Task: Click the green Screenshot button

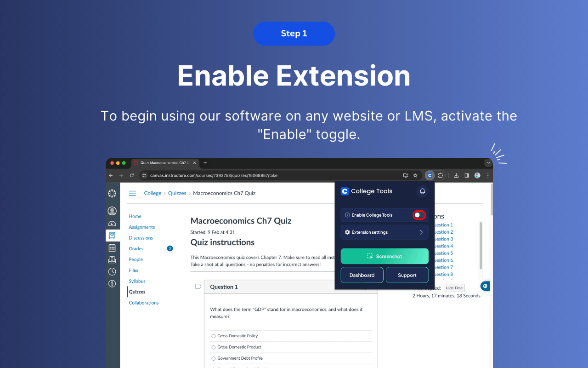Action: click(x=384, y=256)
